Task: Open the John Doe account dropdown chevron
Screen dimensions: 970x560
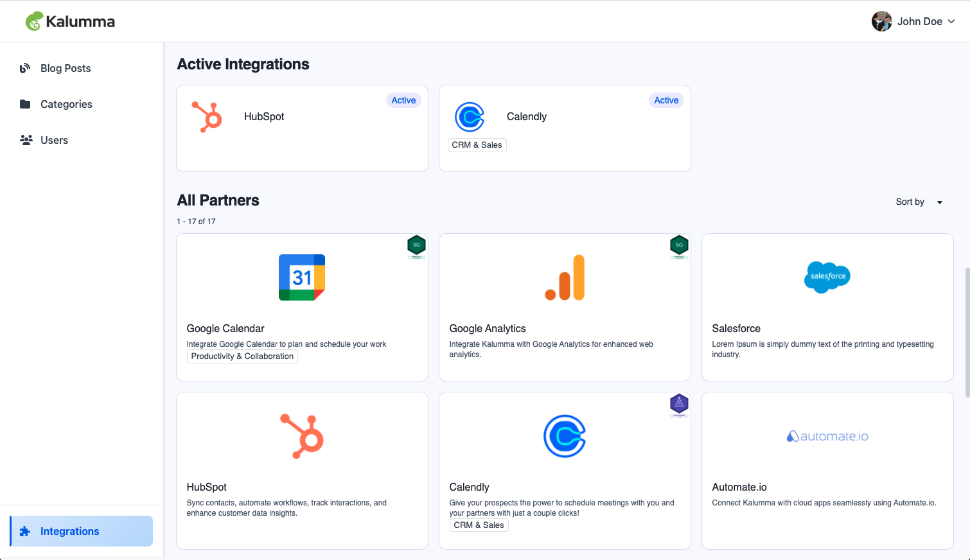Action: click(x=951, y=21)
